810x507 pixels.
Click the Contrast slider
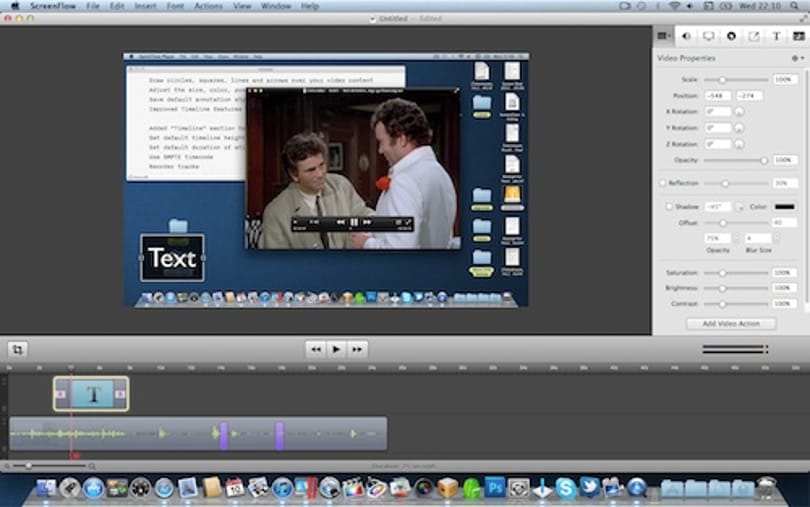(736, 303)
